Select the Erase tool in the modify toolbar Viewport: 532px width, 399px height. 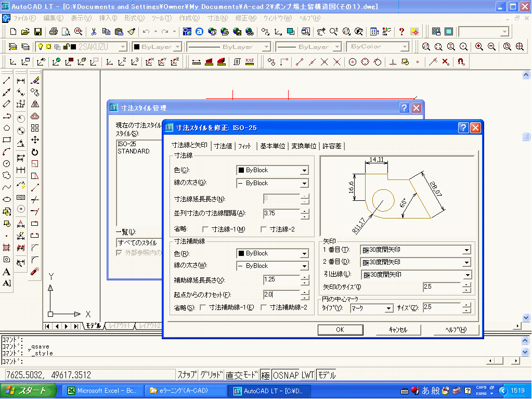click(x=35, y=81)
